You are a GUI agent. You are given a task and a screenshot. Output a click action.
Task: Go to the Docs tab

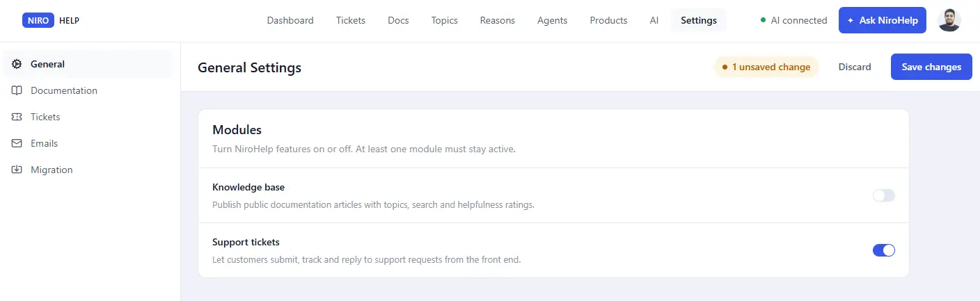(x=398, y=20)
